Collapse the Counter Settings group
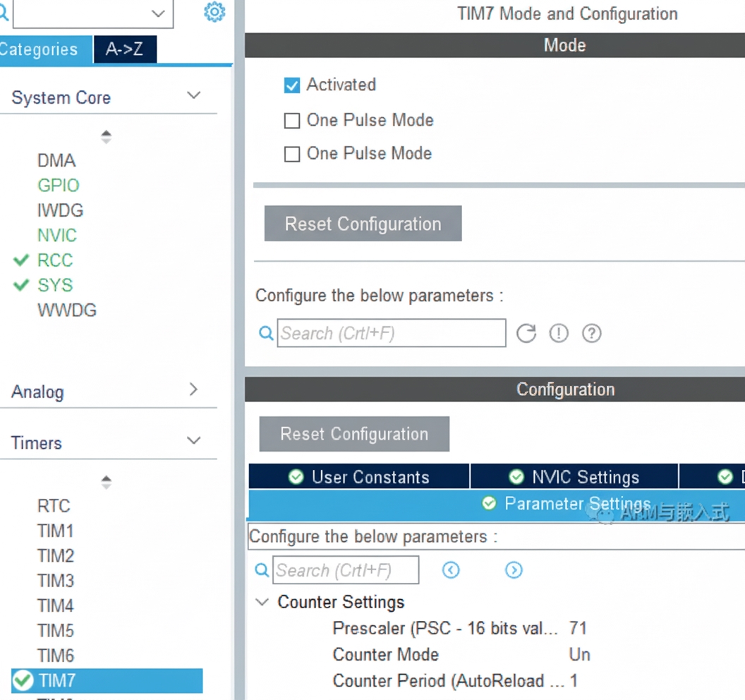Viewport: 745px width, 700px height. pyautogui.click(x=262, y=603)
